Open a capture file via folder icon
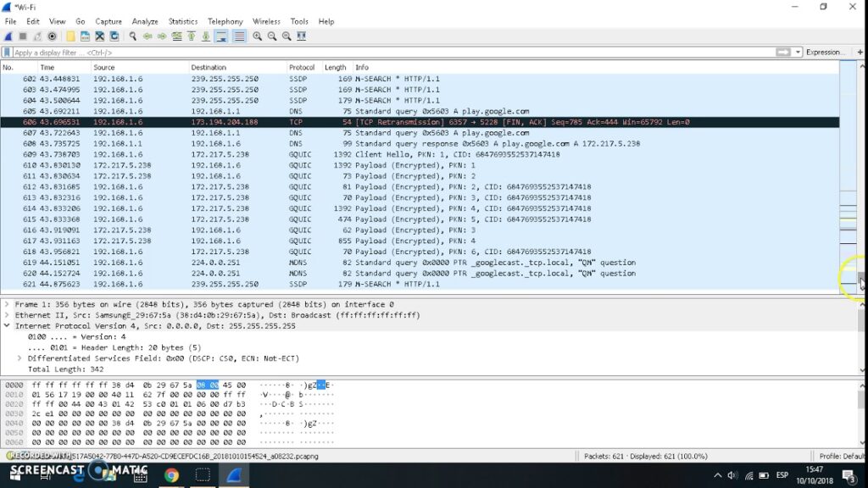The width and height of the screenshot is (868, 488). [x=70, y=36]
